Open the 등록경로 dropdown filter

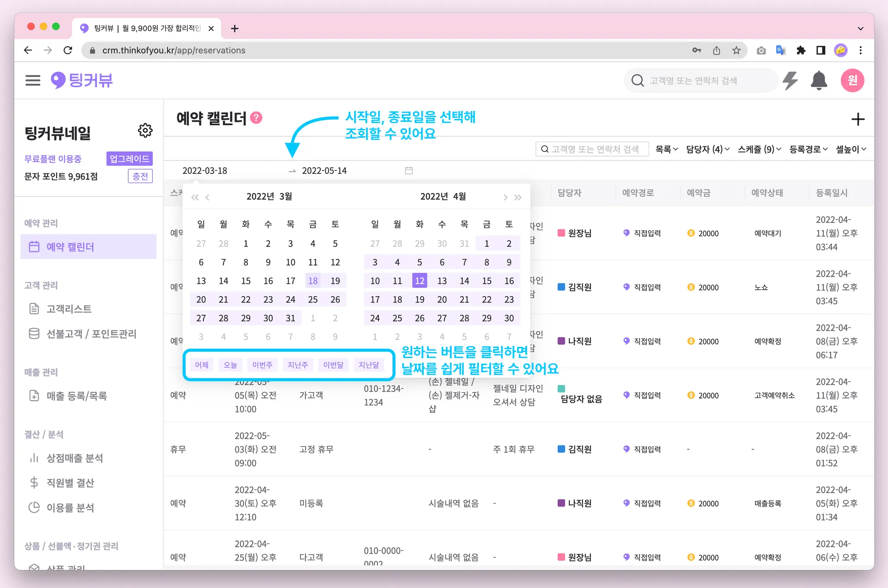(x=808, y=149)
